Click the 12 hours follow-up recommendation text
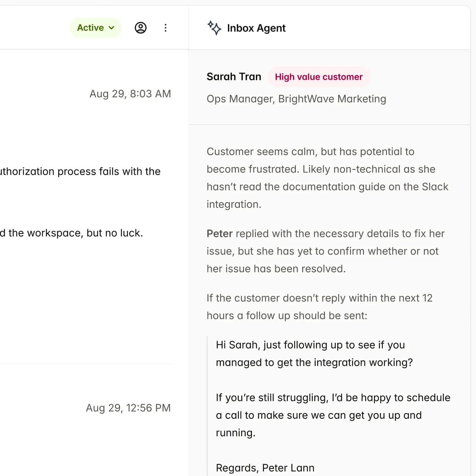This screenshot has height=476, width=476. [319, 307]
